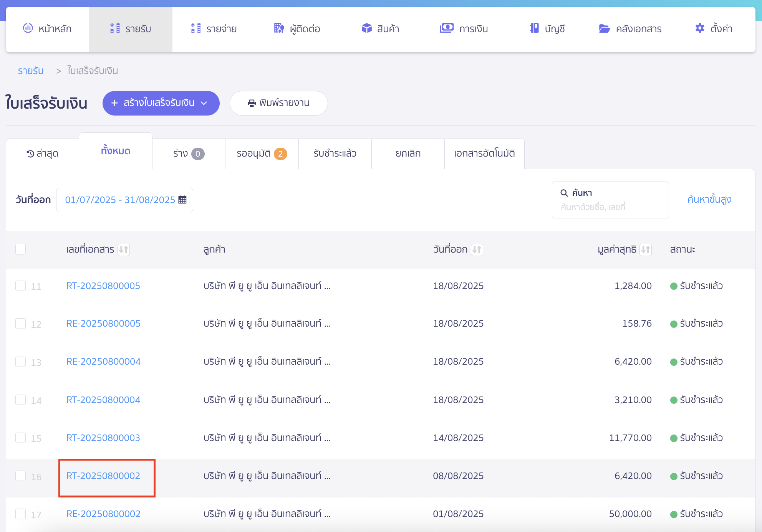Viewport: 762px width, 532px height.
Task: Open the ตั้งค่า settings gear icon
Action: click(x=700, y=28)
